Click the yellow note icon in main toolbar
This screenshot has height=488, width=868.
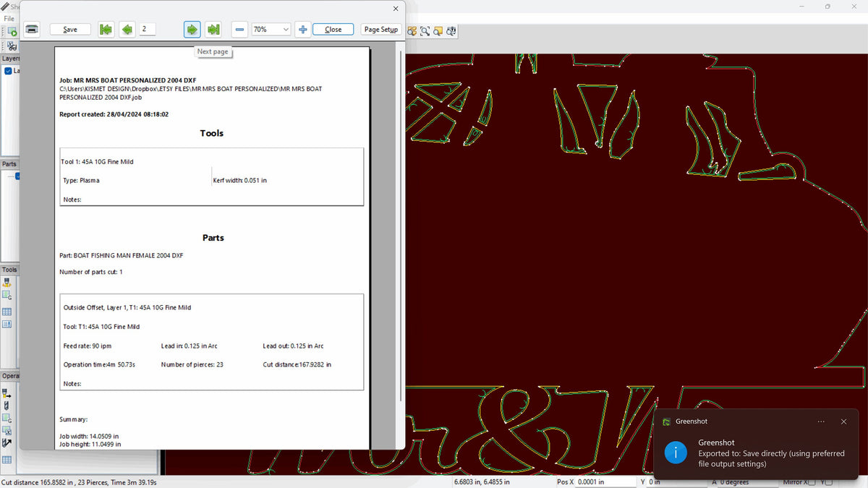pos(438,31)
